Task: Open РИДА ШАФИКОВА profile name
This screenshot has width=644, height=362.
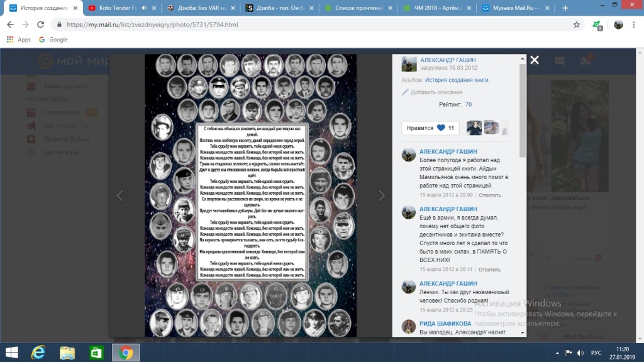Action: click(445, 324)
